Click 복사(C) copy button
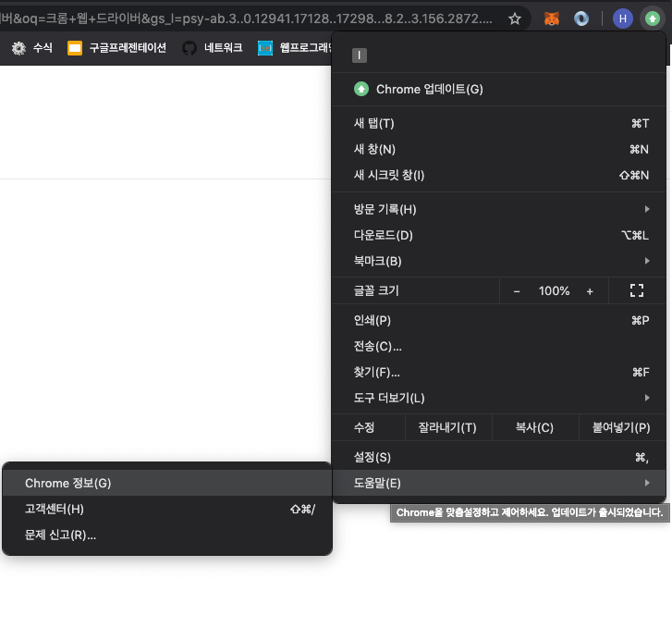 pyautogui.click(x=534, y=427)
